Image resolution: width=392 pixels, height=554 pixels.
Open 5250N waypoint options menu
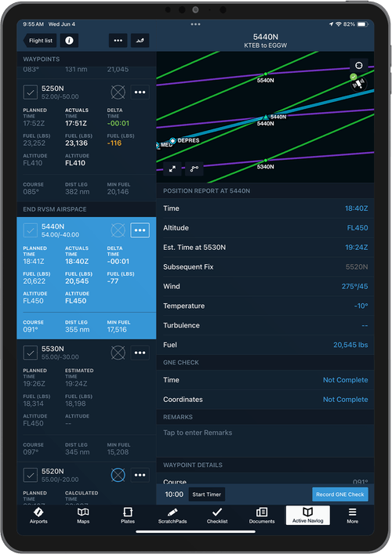[x=140, y=92]
